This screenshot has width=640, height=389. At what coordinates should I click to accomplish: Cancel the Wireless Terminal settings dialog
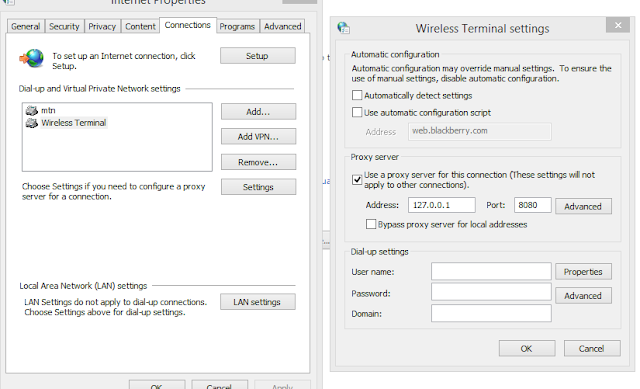pos(592,349)
